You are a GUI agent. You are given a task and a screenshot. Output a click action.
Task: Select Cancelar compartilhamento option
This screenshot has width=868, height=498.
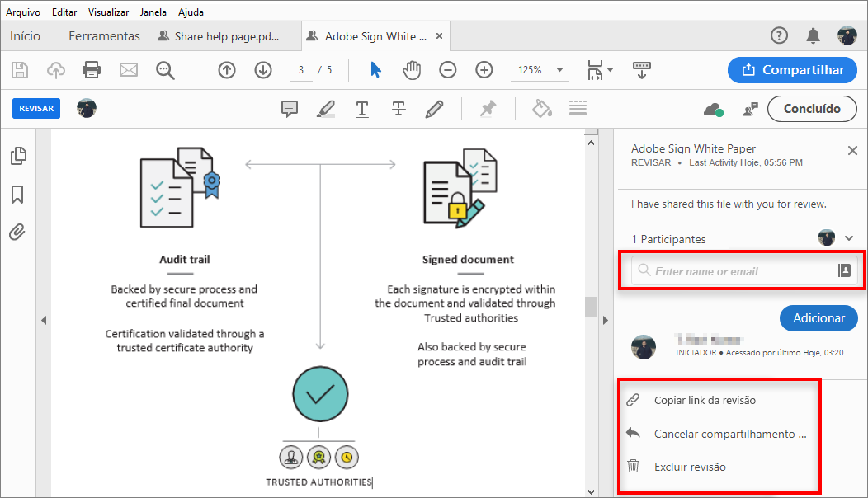pyautogui.click(x=730, y=434)
